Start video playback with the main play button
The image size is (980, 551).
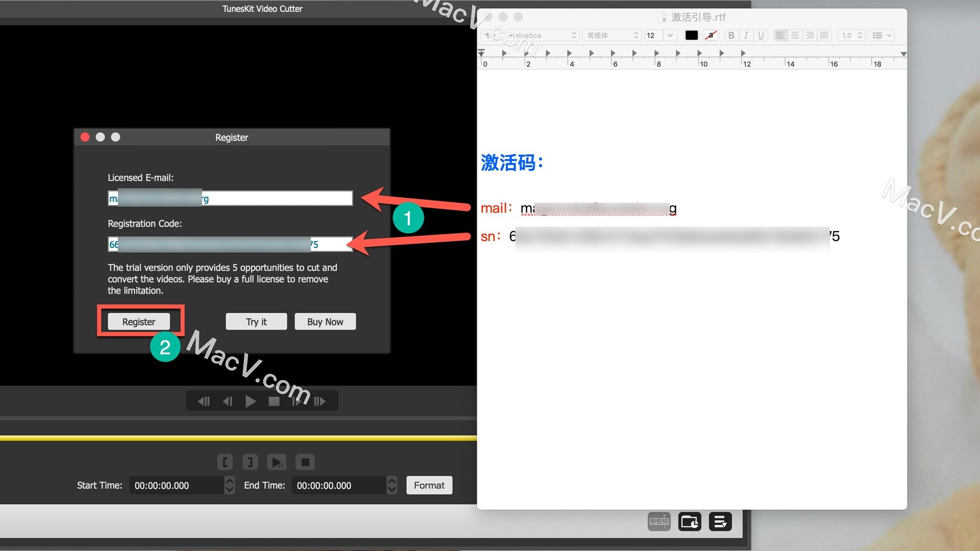250,402
